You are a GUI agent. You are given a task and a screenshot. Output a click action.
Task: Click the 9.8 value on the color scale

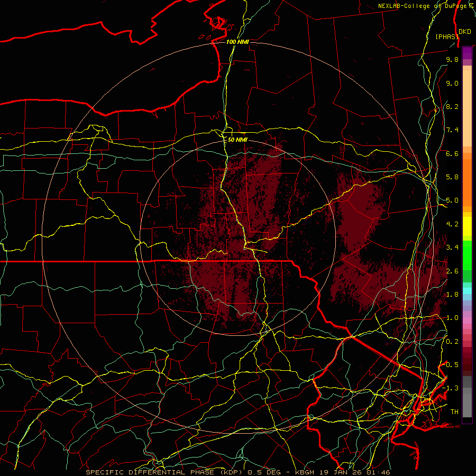(x=452, y=60)
